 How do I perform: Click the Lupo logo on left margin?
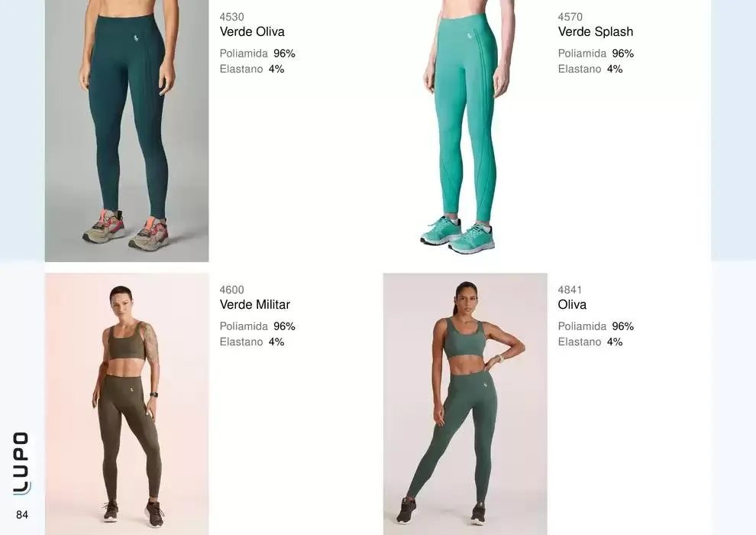(x=21, y=463)
